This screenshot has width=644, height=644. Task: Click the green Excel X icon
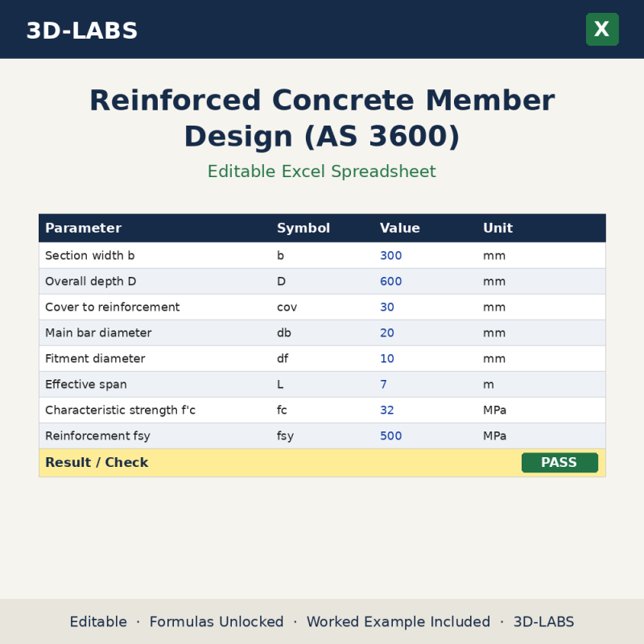602,29
